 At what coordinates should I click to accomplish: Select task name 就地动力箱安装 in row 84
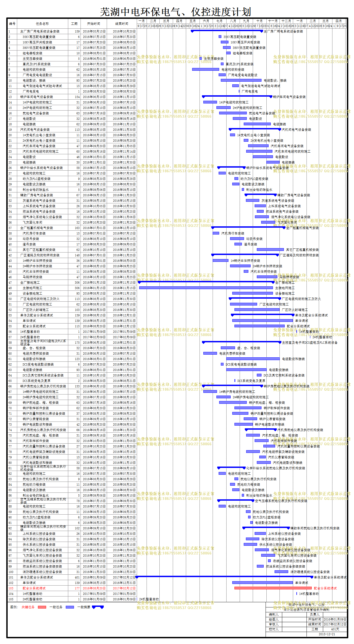pos(34,485)
